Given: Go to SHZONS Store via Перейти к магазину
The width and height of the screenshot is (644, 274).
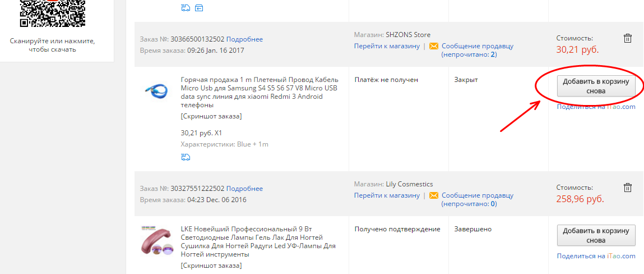Looking at the screenshot, I should click(x=387, y=46).
